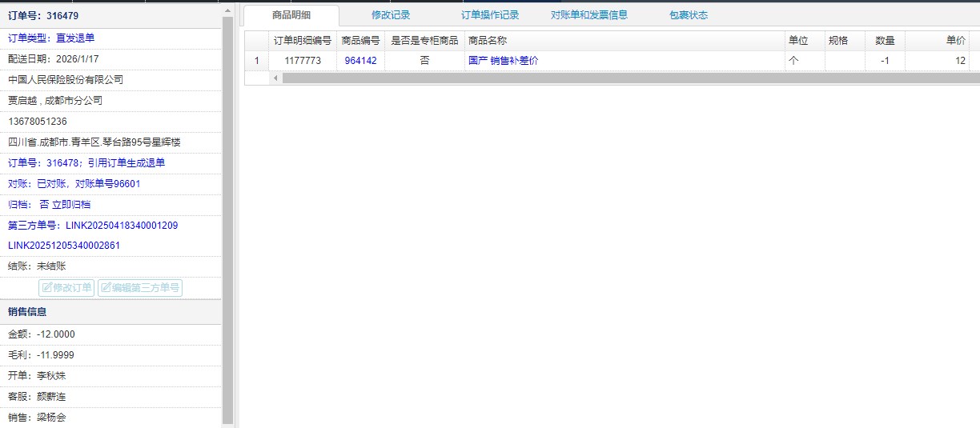Open third-party number LINK20250418340001209
Viewport: 980px width, 428px height.
coord(122,226)
